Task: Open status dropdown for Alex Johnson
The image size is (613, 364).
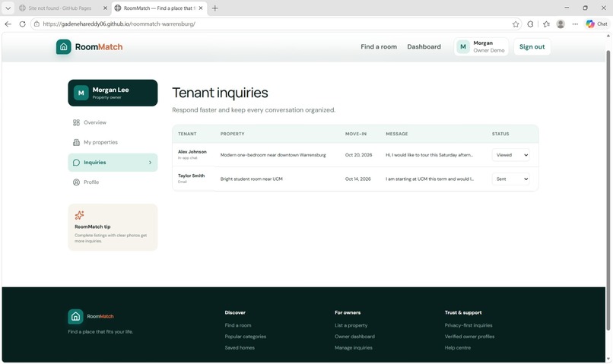Action: coord(510,155)
